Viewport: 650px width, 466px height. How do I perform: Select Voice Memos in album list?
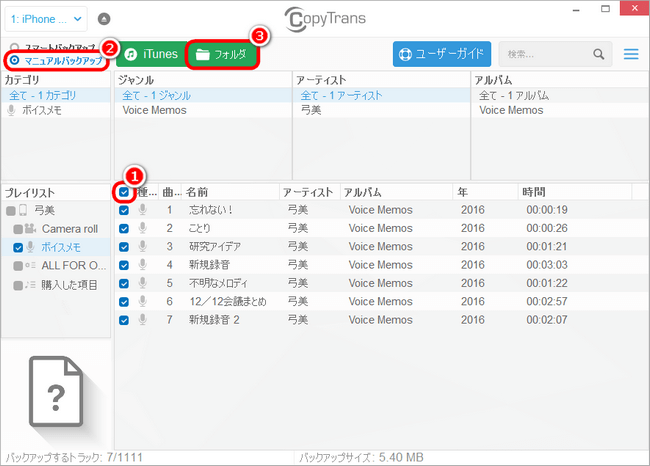(x=560, y=110)
